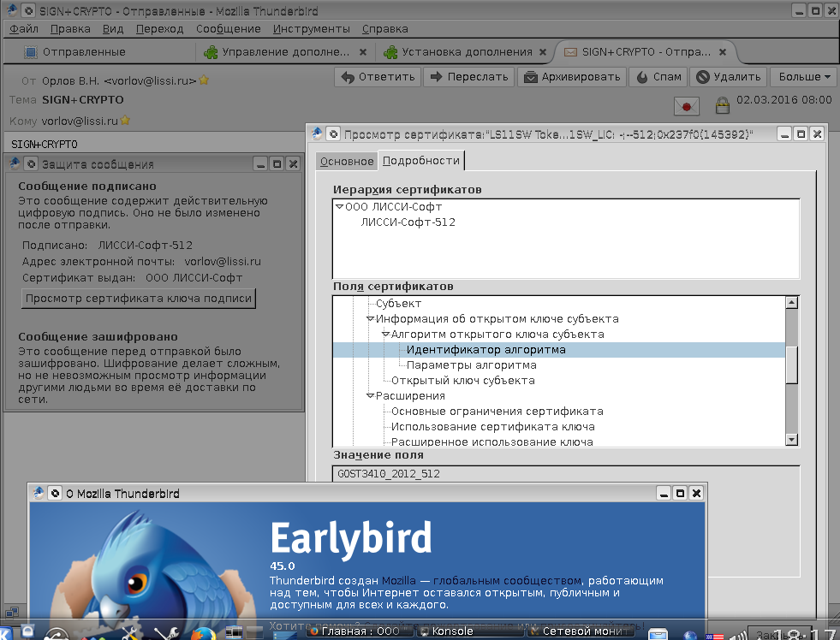Click Отправленные folder icon in first tab
The image size is (840, 640).
tap(31, 52)
